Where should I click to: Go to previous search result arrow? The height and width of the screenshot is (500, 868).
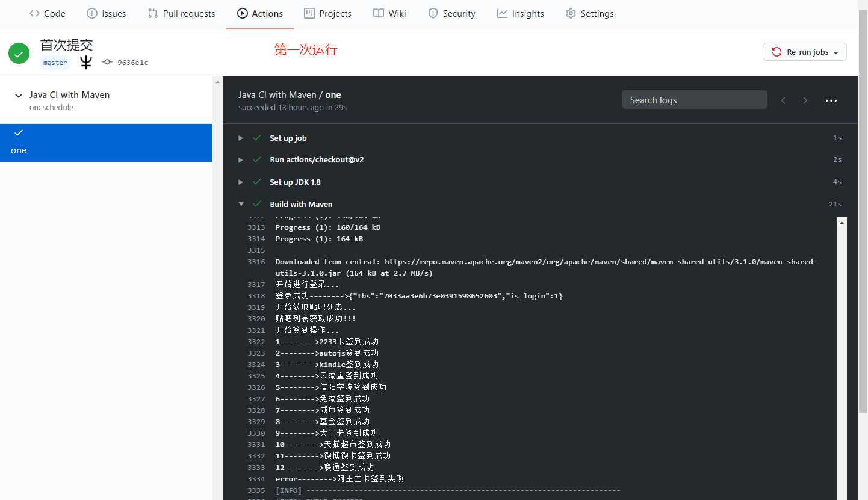click(783, 100)
